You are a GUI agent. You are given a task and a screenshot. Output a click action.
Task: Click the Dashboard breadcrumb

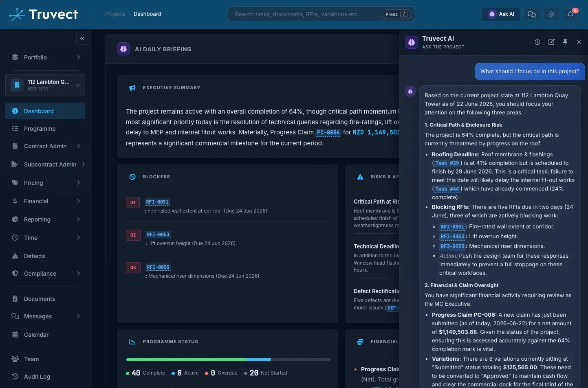pos(148,14)
